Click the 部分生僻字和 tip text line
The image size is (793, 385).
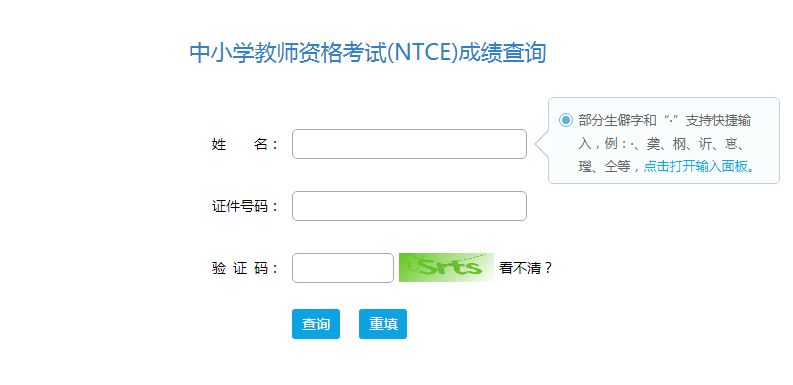(x=618, y=120)
